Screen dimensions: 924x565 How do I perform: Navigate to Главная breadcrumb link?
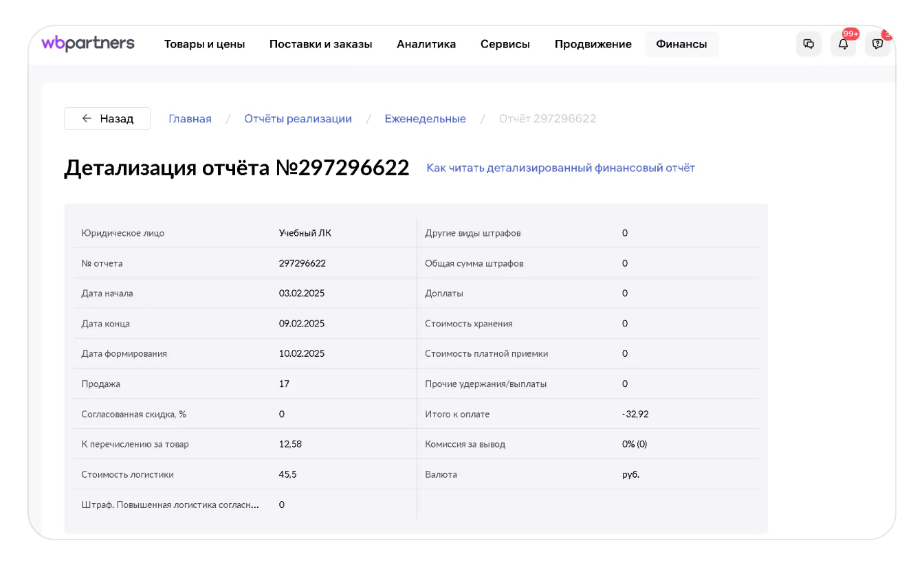(x=190, y=118)
